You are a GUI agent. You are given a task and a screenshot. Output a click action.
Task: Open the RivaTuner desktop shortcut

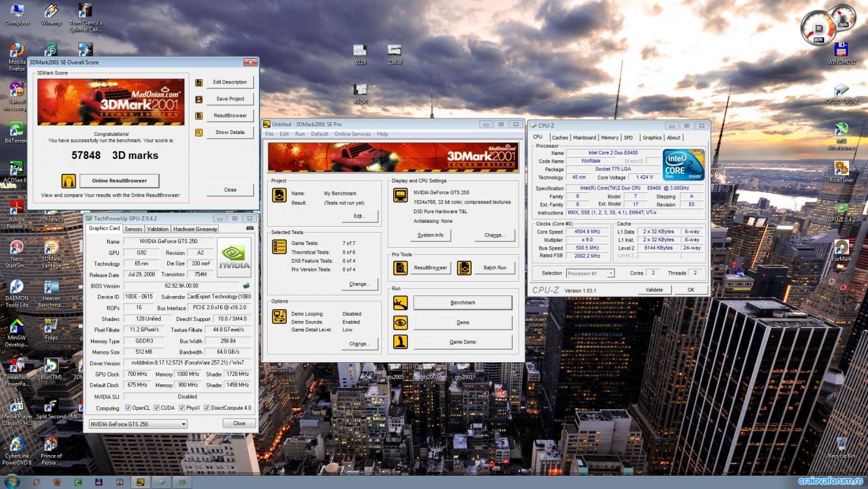click(841, 172)
